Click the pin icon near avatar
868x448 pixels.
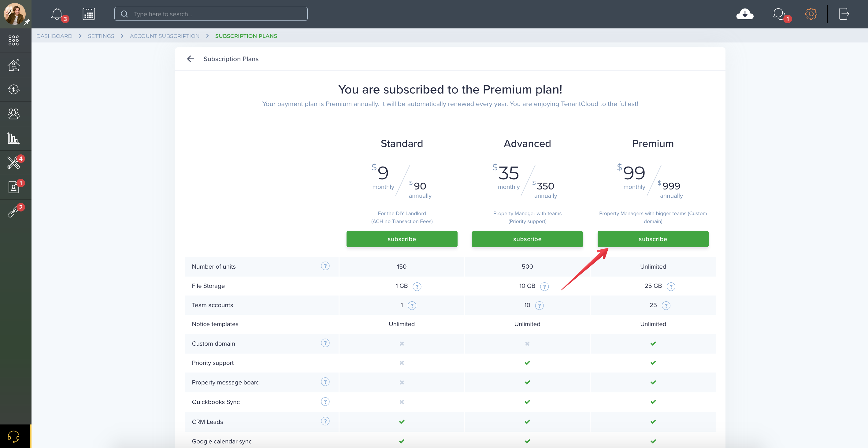[x=27, y=22]
